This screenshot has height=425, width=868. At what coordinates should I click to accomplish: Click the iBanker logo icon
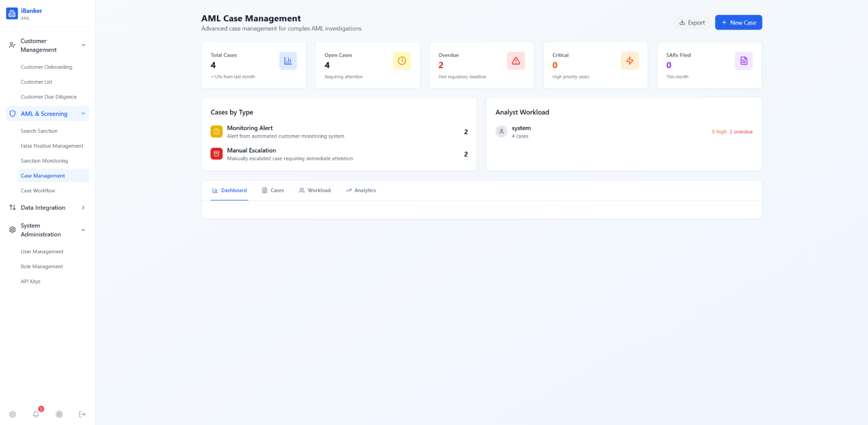(x=12, y=14)
